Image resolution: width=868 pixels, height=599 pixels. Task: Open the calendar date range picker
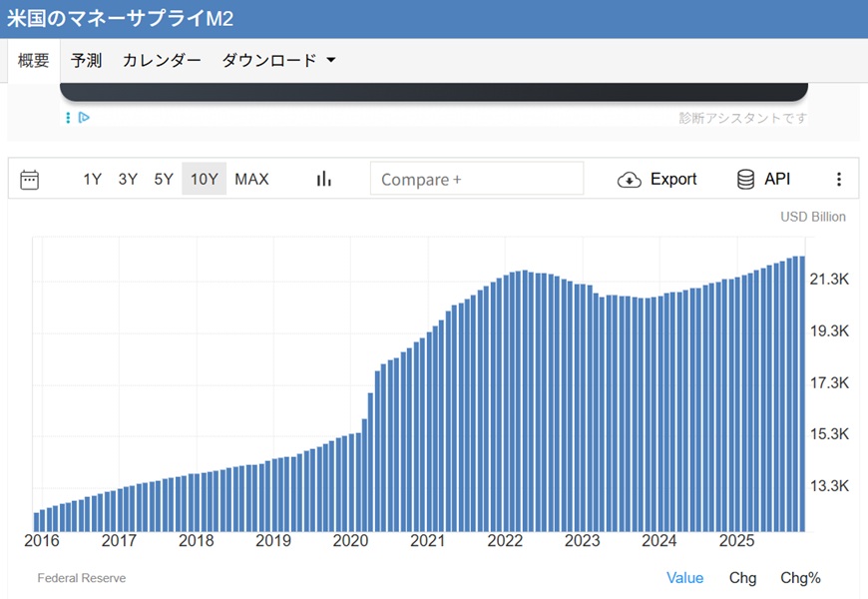pyautogui.click(x=30, y=180)
